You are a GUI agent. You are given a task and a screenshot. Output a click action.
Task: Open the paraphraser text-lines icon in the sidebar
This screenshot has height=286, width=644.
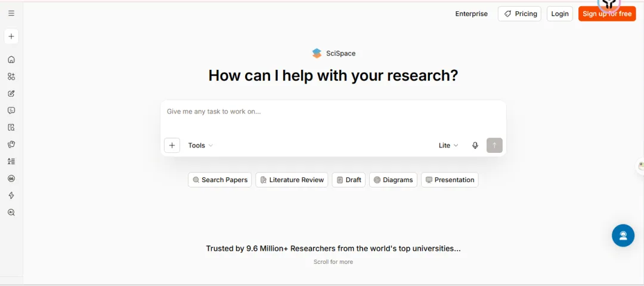[x=11, y=161]
